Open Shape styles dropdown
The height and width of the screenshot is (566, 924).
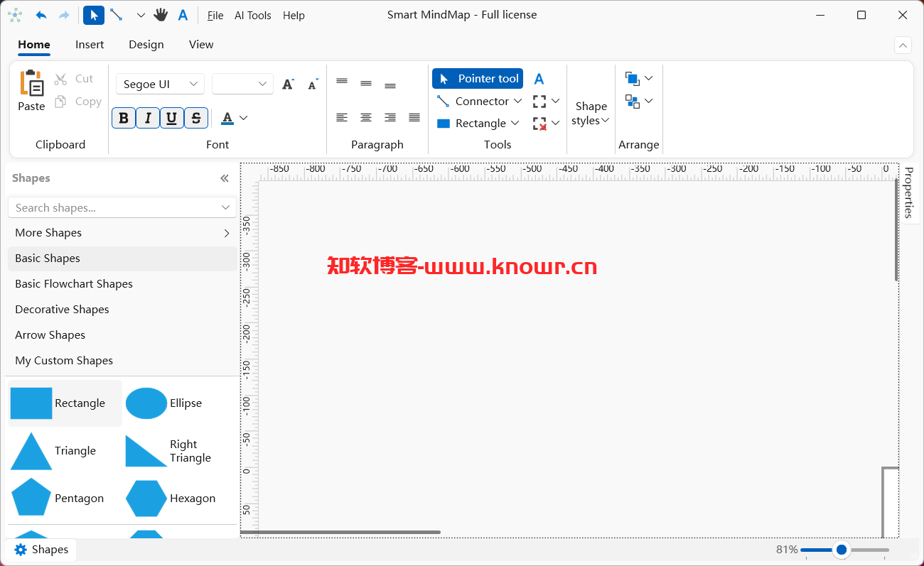pos(591,114)
